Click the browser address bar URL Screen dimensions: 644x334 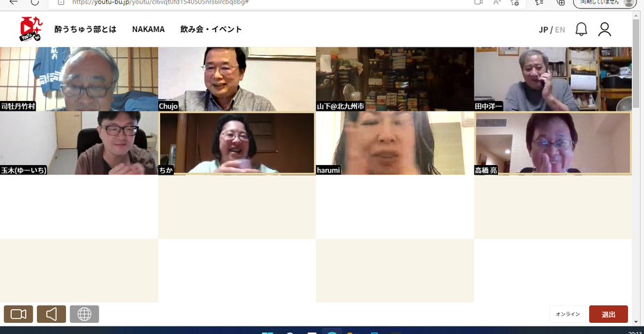coord(160,2)
